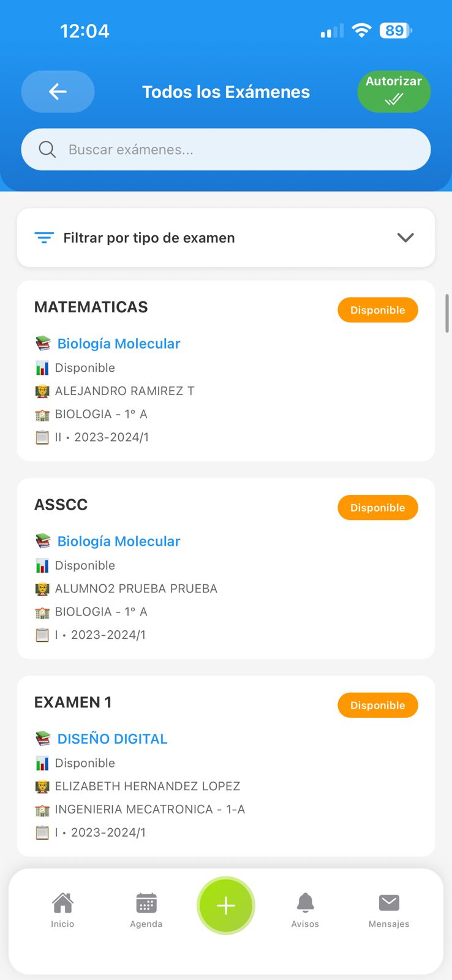This screenshot has height=980, width=452.
Task: Open Inicio home tab
Action: [x=62, y=910]
